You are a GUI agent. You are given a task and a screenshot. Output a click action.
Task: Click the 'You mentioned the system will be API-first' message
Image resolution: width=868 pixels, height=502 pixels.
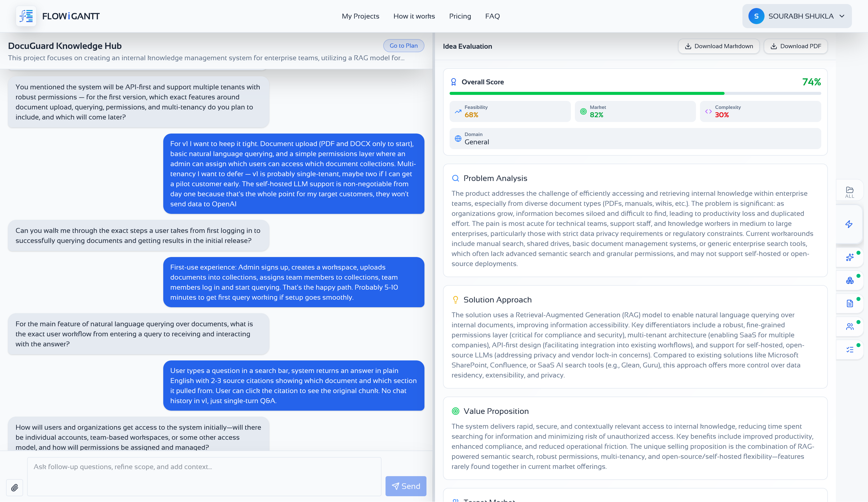pos(138,102)
